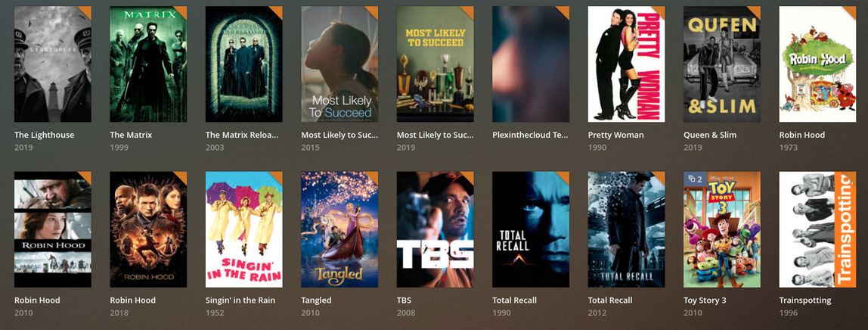This screenshot has height=330, width=868.
Task: Select the 1973 animated Robin Hood poster
Action: click(817, 64)
